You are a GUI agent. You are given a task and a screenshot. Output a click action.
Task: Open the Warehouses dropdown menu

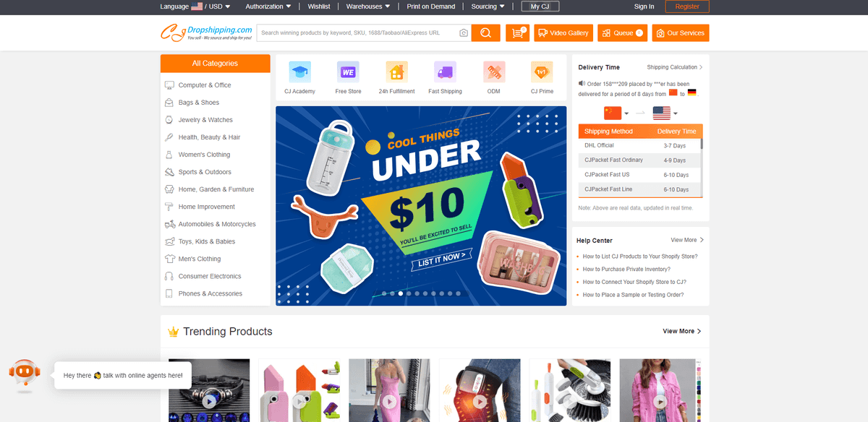368,7
